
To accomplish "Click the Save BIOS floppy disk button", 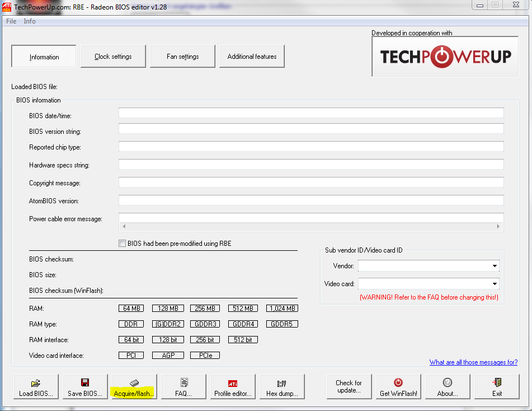I will pyautogui.click(x=85, y=386).
